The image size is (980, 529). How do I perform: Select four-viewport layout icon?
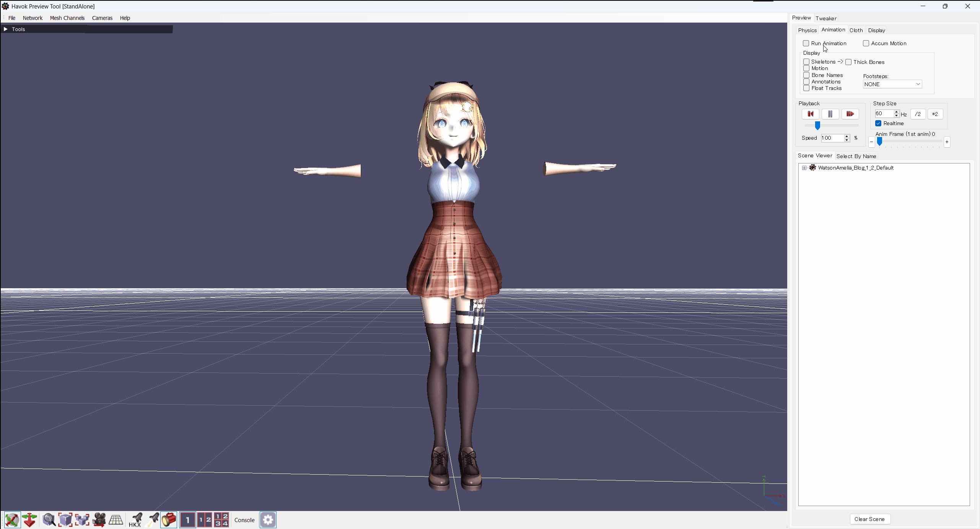pos(221,520)
